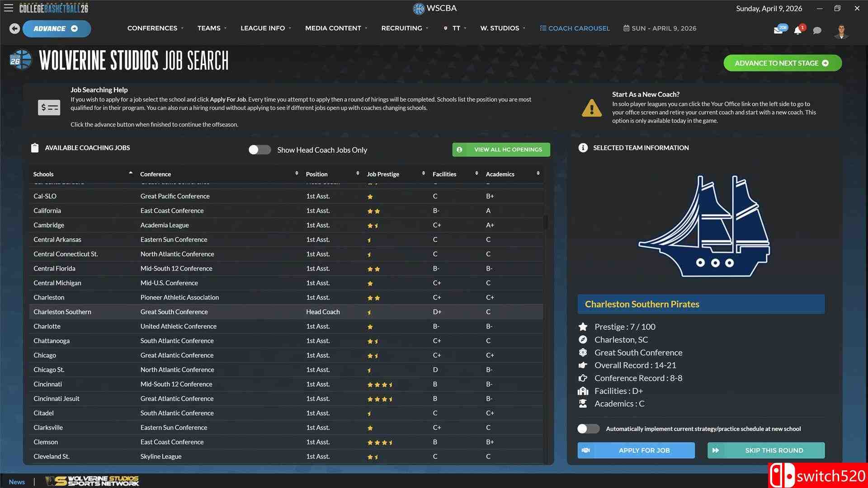Image resolution: width=868 pixels, height=488 pixels.
Task: Click the compass location icon for Charleston, SC
Action: click(583, 340)
